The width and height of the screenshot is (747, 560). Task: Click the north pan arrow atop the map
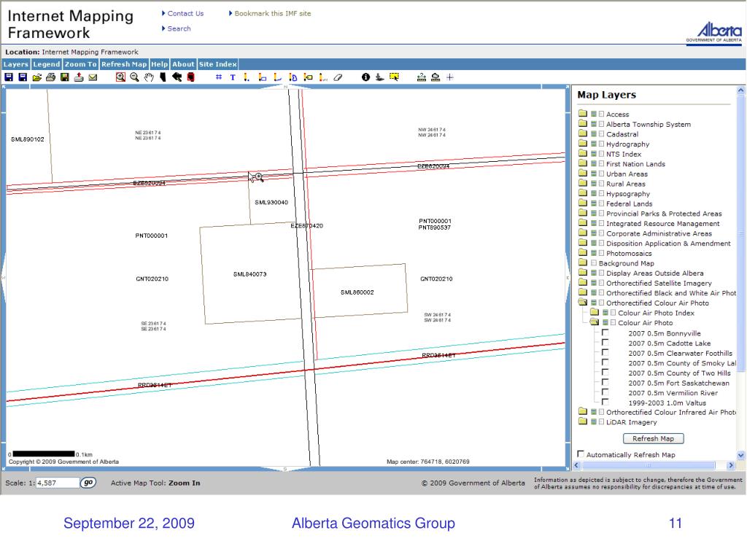point(285,87)
